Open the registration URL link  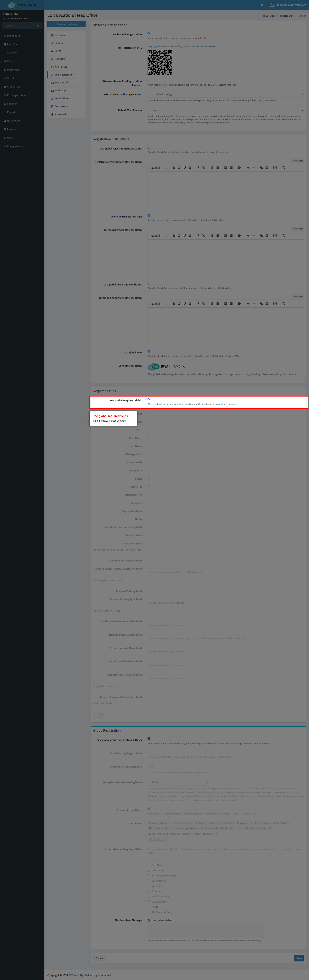tap(182, 46)
